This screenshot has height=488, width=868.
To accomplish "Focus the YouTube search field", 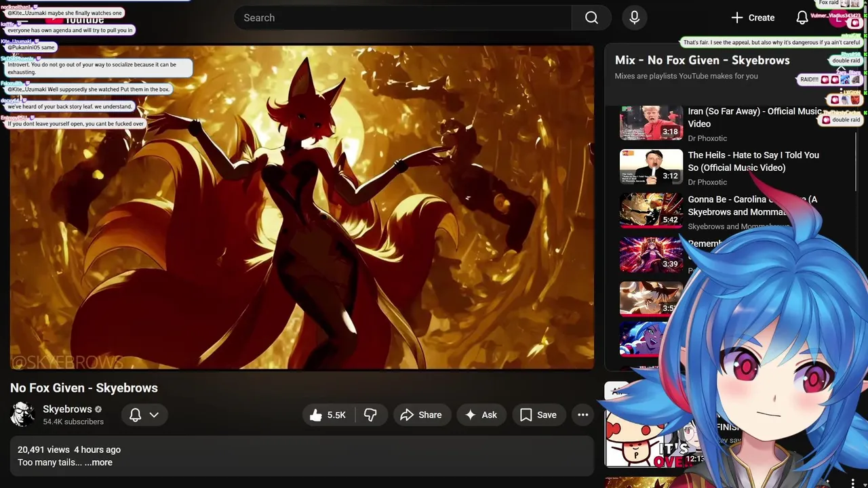I will tap(403, 18).
